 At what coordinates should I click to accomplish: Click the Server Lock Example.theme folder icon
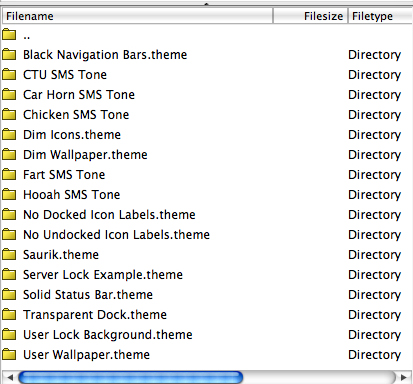(9, 274)
